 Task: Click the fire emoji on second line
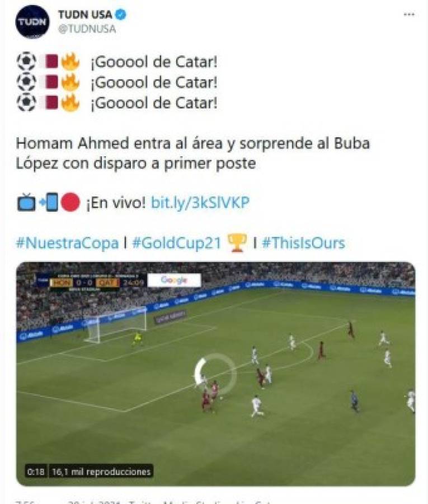click(x=70, y=82)
